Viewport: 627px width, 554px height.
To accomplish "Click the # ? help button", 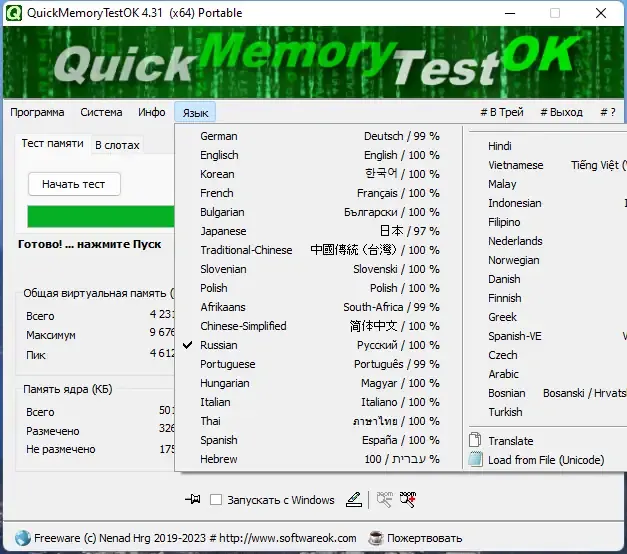I will [x=608, y=112].
